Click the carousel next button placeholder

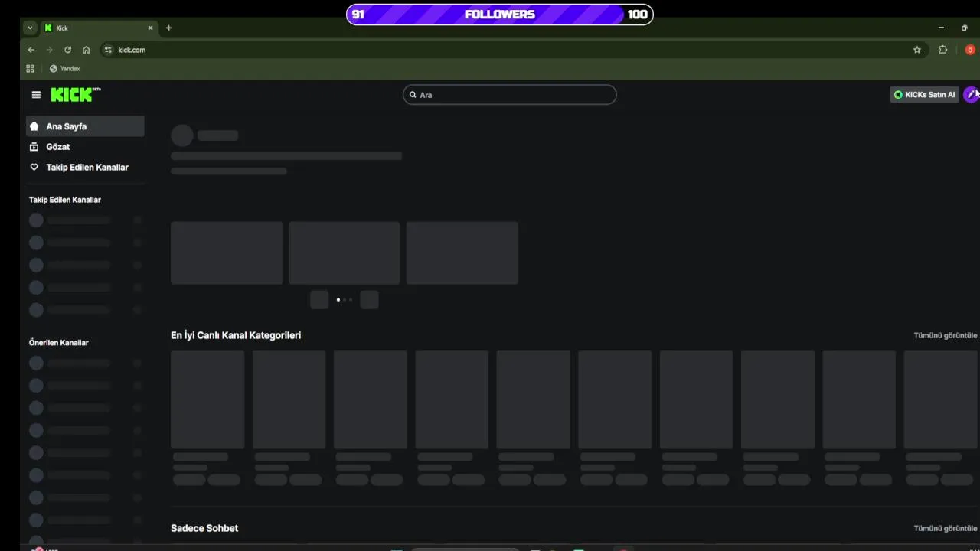coord(369,299)
